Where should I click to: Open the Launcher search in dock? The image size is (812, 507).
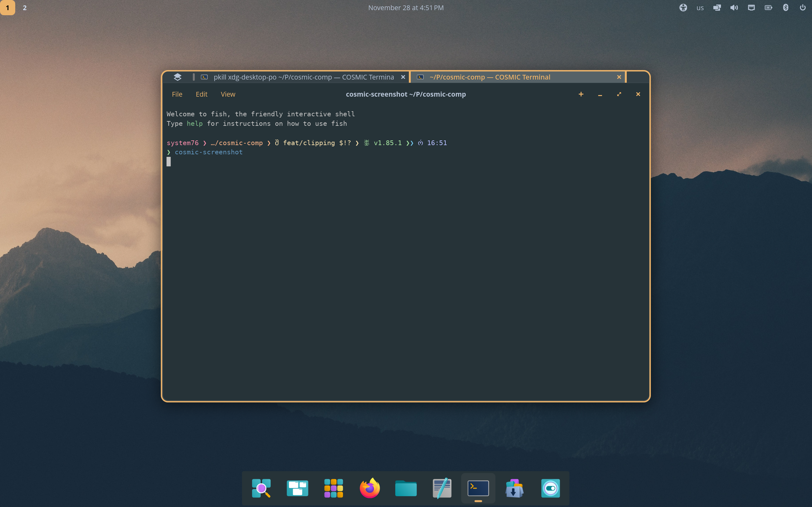click(x=261, y=488)
